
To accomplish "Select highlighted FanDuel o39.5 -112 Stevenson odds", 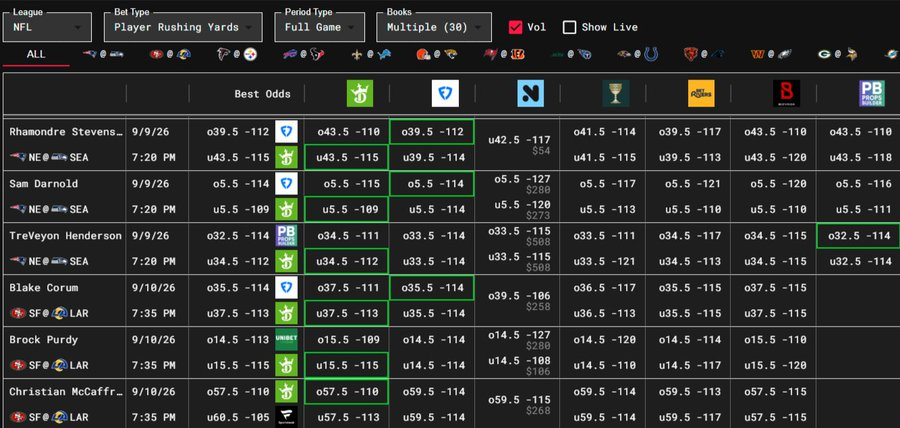I will (x=432, y=132).
